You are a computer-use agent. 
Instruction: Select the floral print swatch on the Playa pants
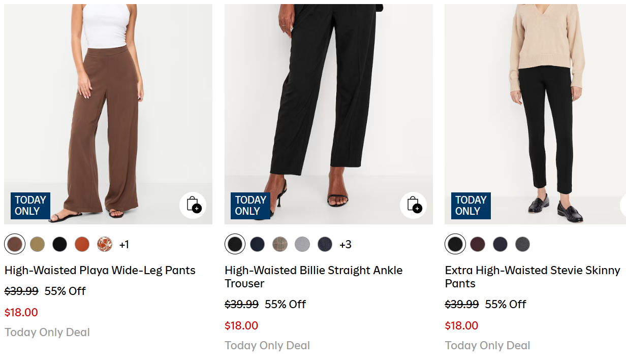tap(104, 244)
